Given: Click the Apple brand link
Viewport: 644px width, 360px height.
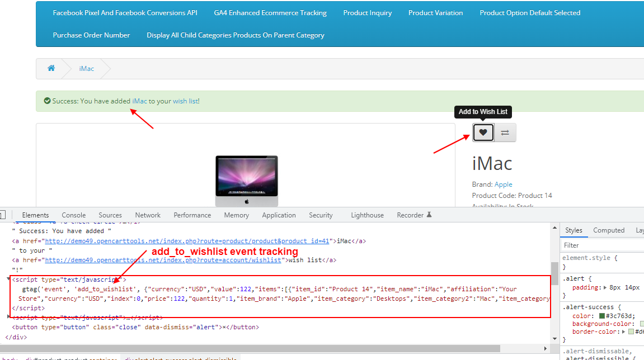Looking at the screenshot, I should click(503, 184).
